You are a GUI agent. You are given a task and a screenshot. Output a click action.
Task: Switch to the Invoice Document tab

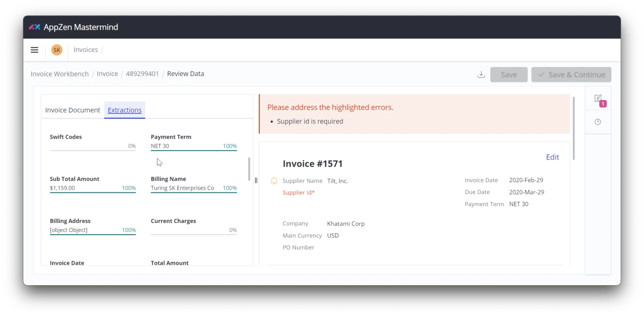click(x=72, y=110)
